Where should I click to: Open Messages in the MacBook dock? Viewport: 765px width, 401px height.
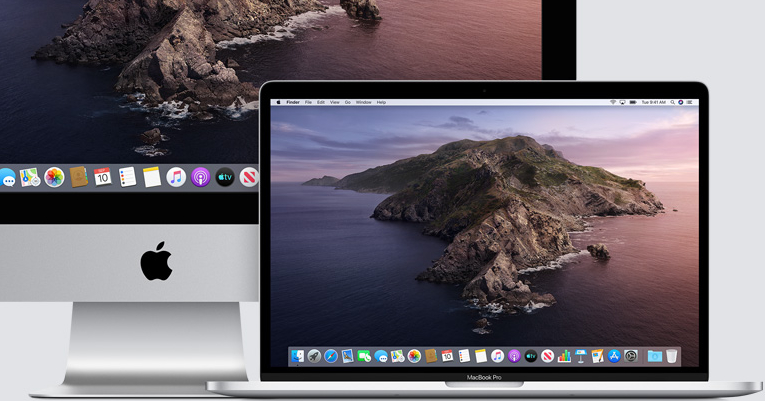pyautogui.click(x=381, y=357)
